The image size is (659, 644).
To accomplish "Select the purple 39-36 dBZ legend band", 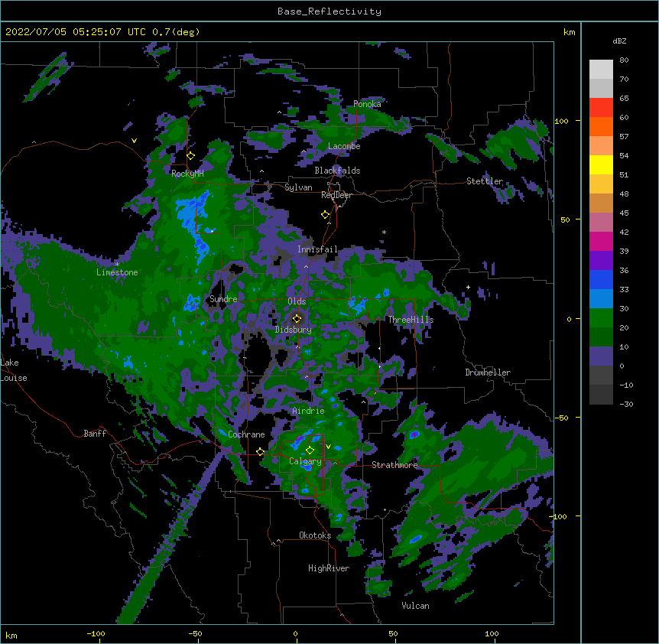I will (x=601, y=261).
